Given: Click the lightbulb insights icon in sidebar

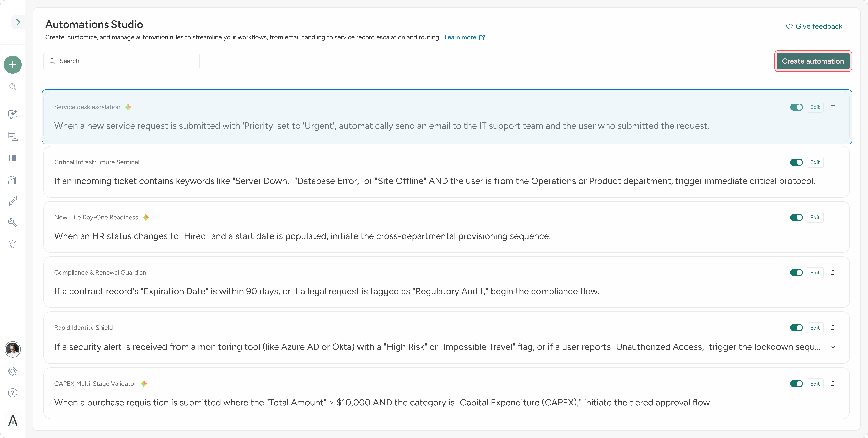Looking at the screenshot, I should pos(12,245).
